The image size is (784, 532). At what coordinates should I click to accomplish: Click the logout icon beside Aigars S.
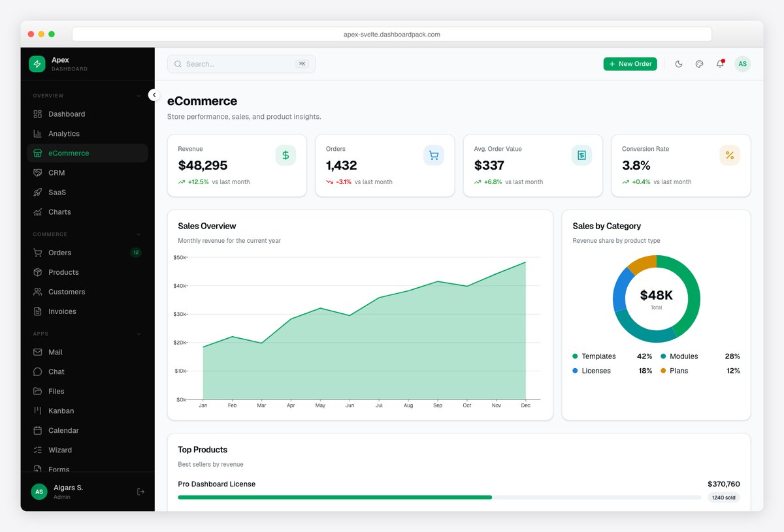[140, 492]
